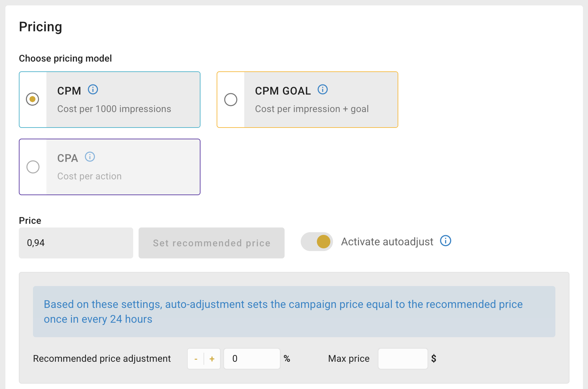Select the CPA radio button
This screenshot has width=588, height=389.
(33, 167)
